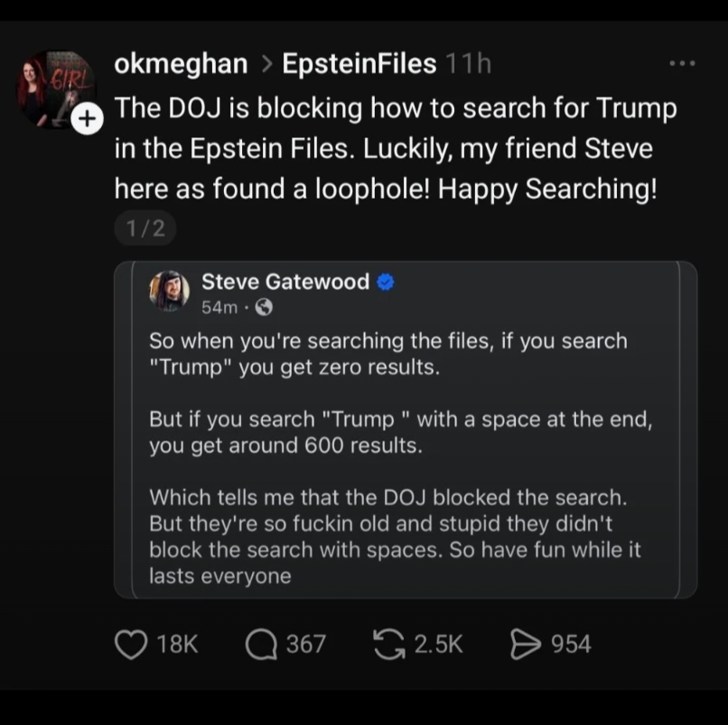Repost using the circular arrows icon

click(x=389, y=644)
